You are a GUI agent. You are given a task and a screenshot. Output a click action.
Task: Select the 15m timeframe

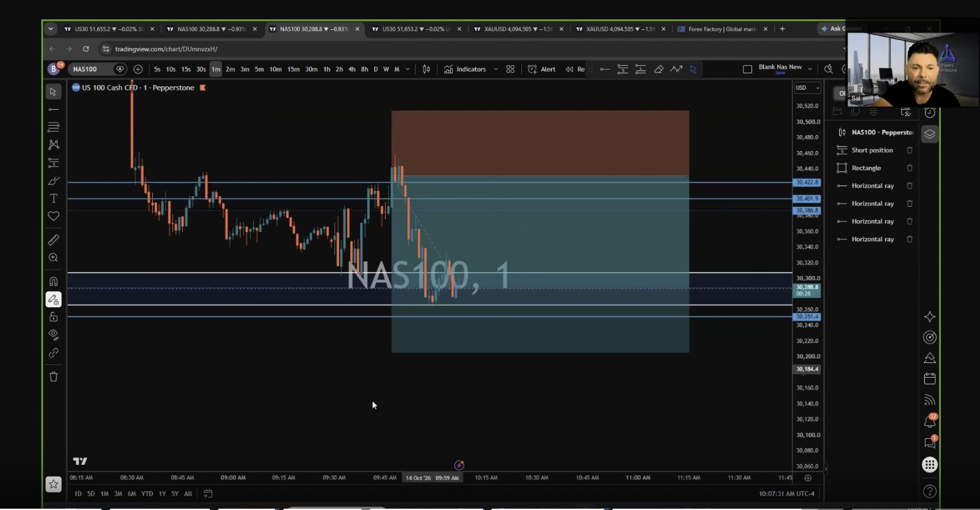pos(293,69)
